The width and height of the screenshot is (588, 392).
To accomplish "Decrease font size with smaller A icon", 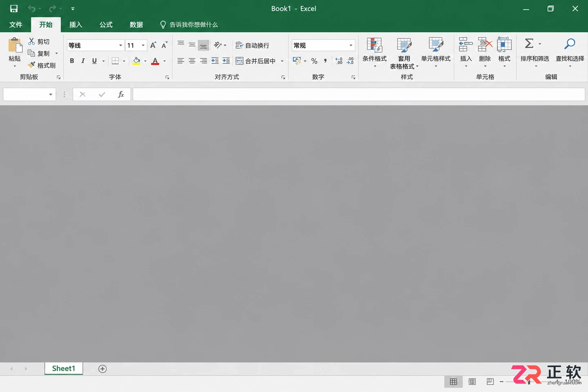I will [164, 45].
